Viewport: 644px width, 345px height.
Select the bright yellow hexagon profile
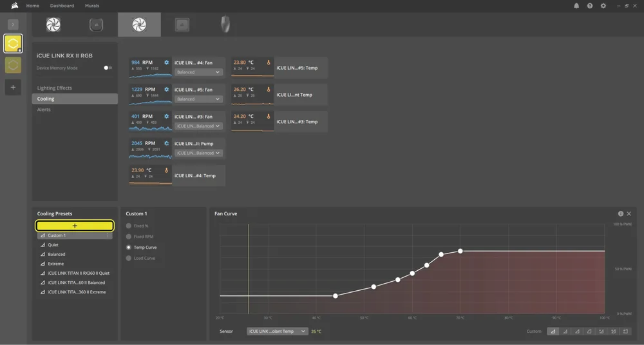click(x=13, y=44)
